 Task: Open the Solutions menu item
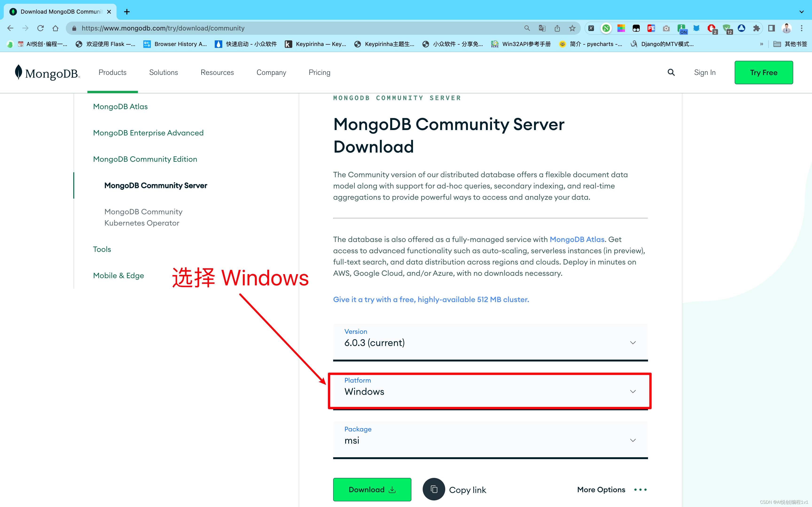point(163,73)
